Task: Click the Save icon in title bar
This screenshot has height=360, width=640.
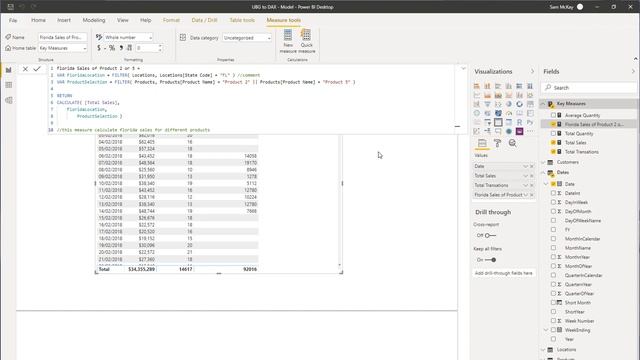Action: [x=11, y=7]
